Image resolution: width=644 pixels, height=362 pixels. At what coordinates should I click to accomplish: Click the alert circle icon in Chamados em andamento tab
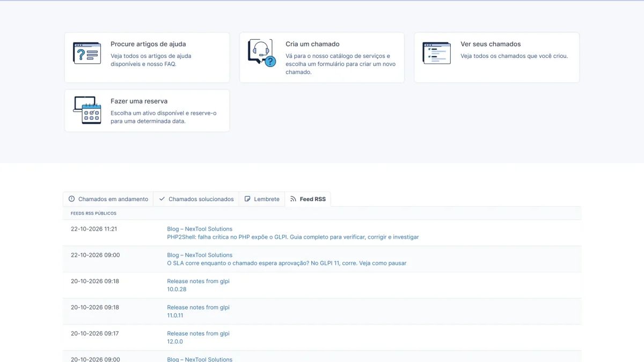(72, 199)
